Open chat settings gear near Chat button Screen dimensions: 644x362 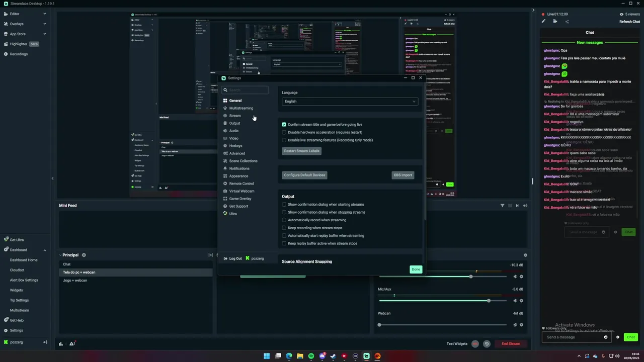coord(618,337)
